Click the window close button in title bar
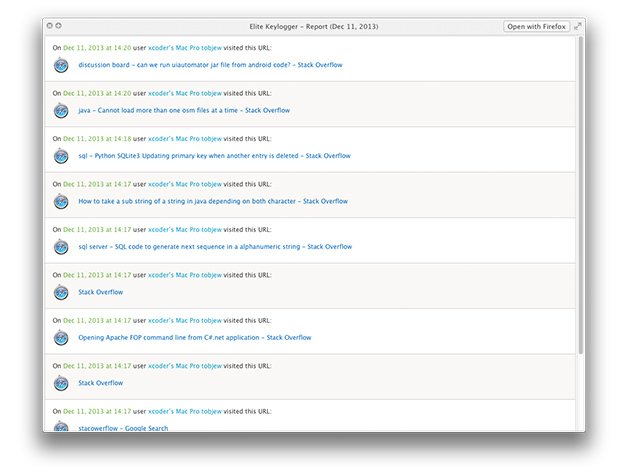The width and height of the screenshot is (630, 473). (50, 26)
